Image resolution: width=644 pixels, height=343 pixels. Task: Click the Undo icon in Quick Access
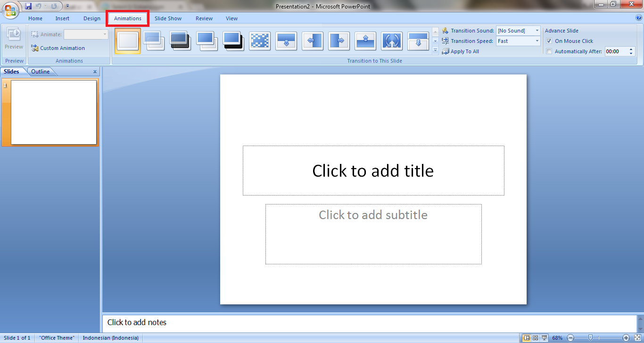[x=39, y=6]
